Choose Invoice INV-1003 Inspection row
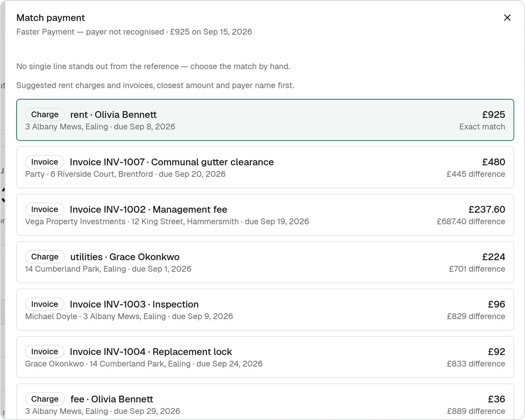525x420 pixels. (x=265, y=310)
